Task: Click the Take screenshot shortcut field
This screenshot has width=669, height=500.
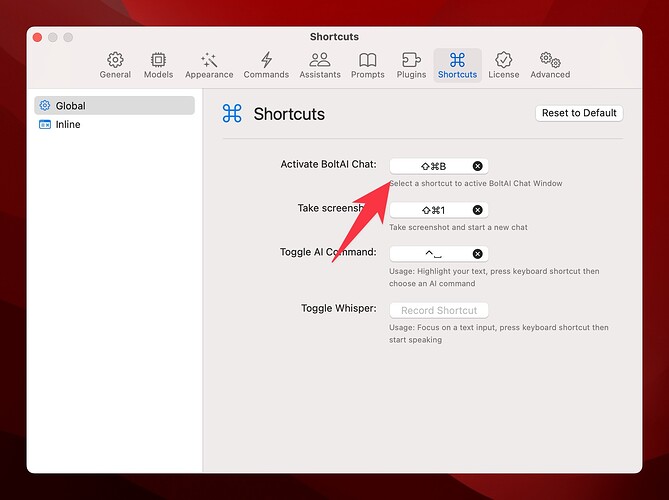Action: pos(439,210)
